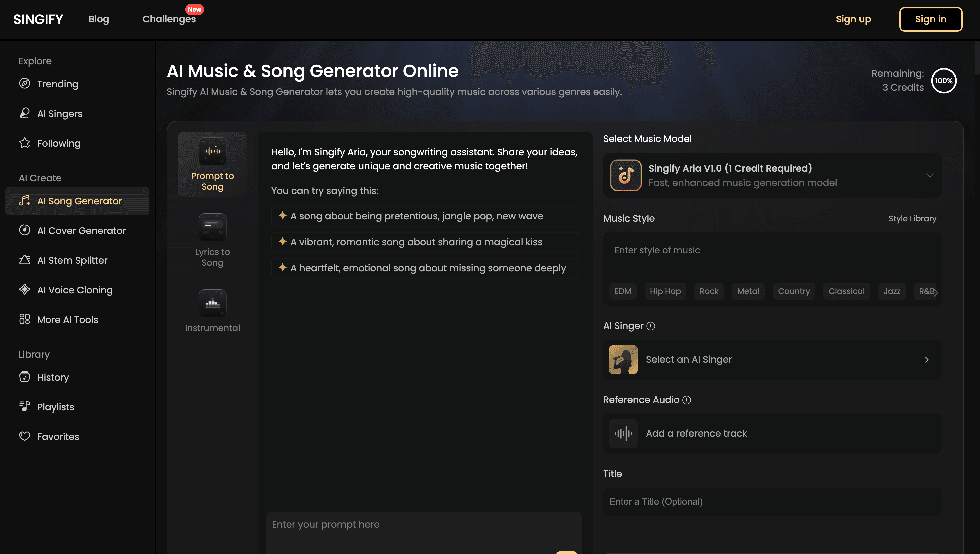Click the sparkle icon beside the jangle pop suggestion
The image size is (980, 554).
pos(282,216)
